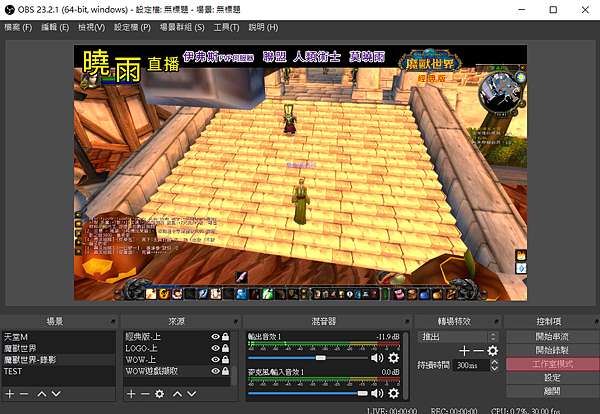Image resolution: width=600 pixels, height=414 pixels.
Task: Open the 說明 (H) menu
Action: pyautogui.click(x=263, y=27)
